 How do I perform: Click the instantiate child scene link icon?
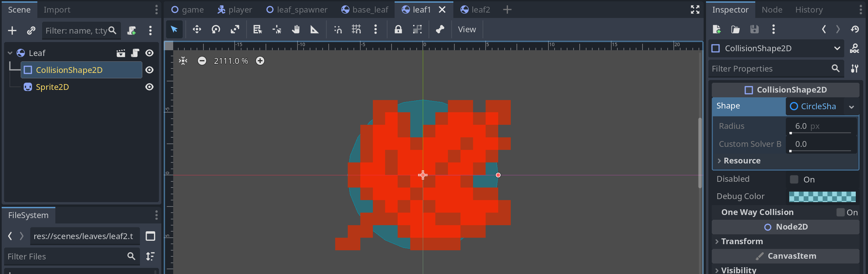(31, 31)
